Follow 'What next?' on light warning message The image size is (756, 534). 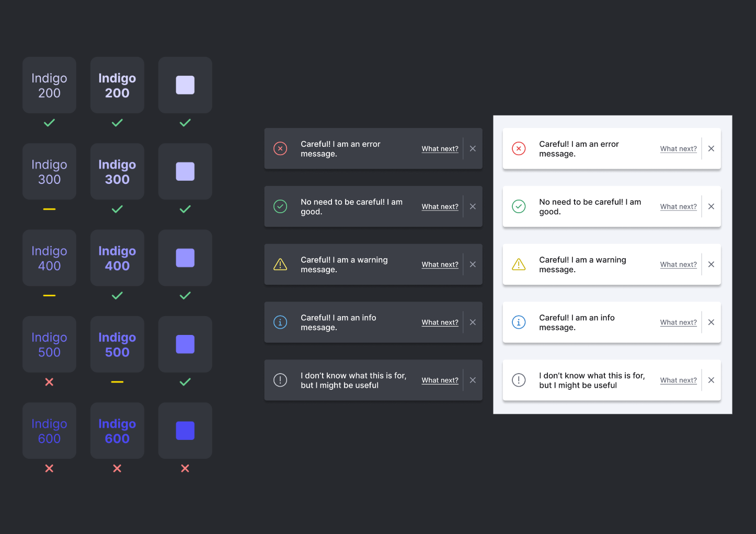coord(679,265)
